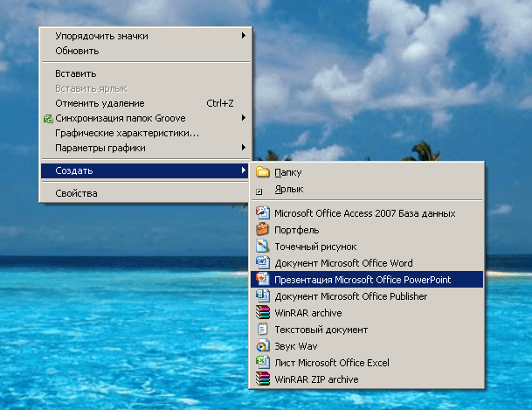This screenshot has width=532, height=410.
Task: Click the WinRAR archive books icon
Action: click(x=262, y=313)
